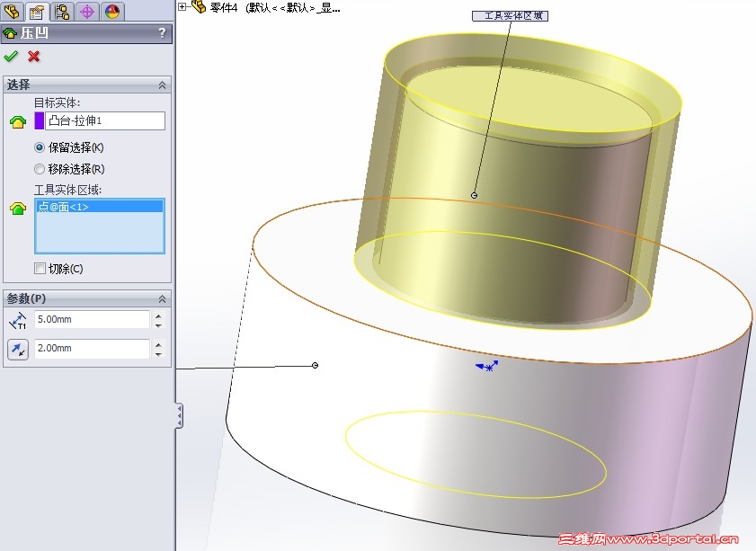Select 点@面<1> in tool body region list

pyautogui.click(x=100, y=207)
